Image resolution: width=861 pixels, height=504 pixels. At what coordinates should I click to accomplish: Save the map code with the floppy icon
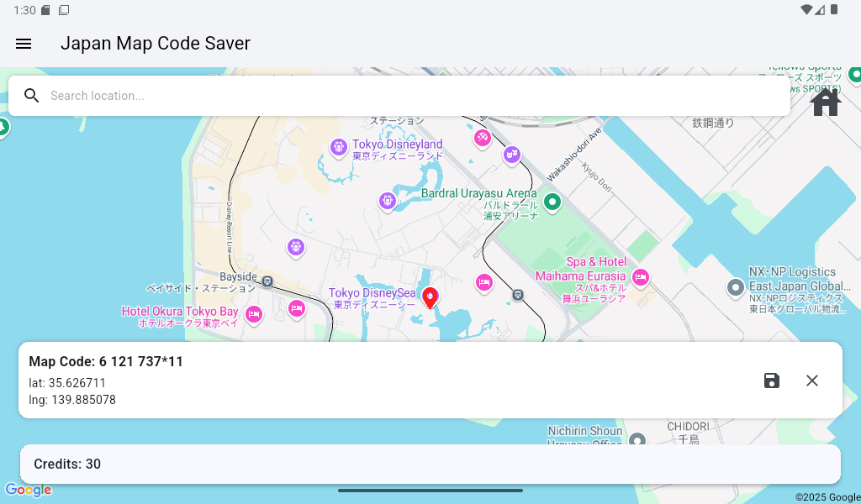(772, 380)
